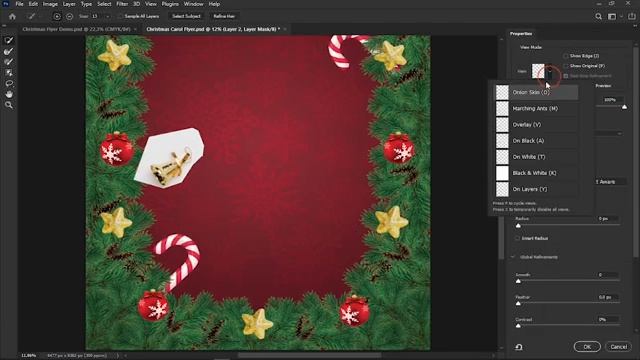The height and width of the screenshot is (360, 640).
Task: Click the Share icon at top right
Action: point(632,16)
